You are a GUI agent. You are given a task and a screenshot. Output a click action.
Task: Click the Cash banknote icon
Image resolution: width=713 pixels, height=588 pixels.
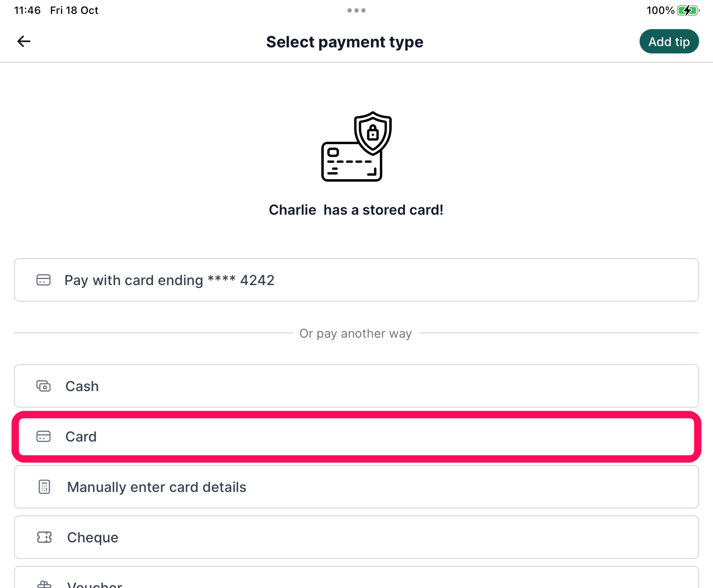pyautogui.click(x=43, y=386)
